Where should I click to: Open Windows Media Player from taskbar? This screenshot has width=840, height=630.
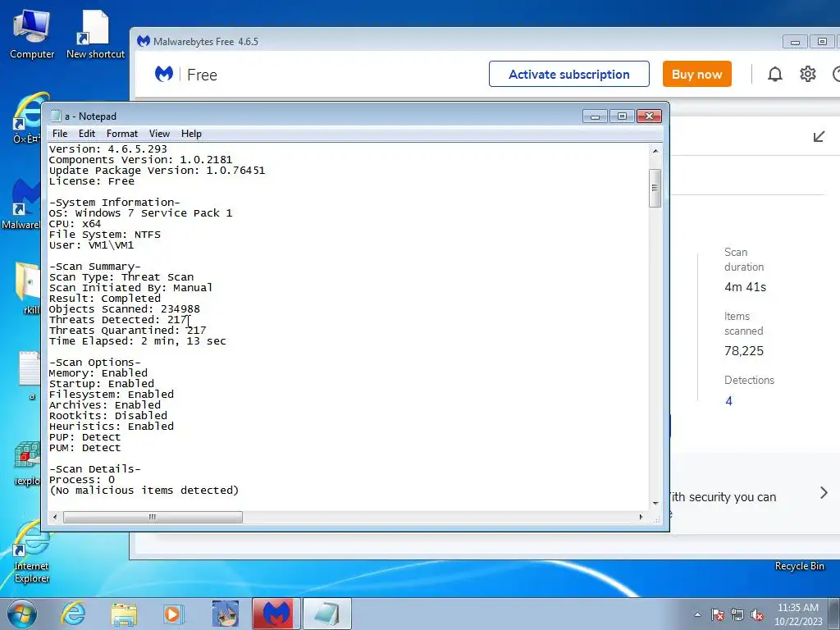tap(173, 614)
